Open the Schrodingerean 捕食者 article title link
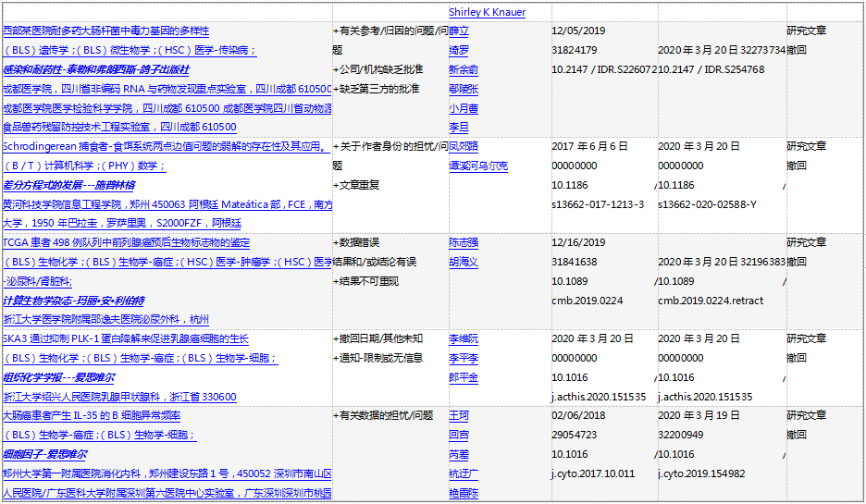Screen dimensions: 866x504 coord(167,146)
